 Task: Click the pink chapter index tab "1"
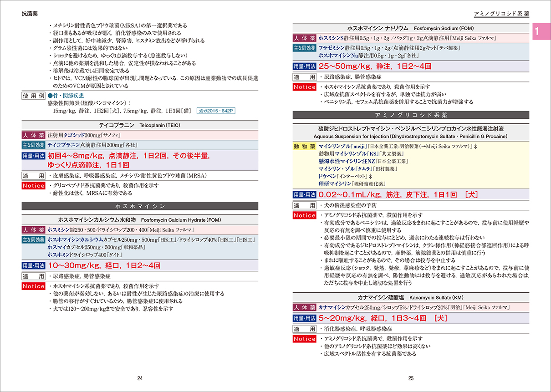542,31
